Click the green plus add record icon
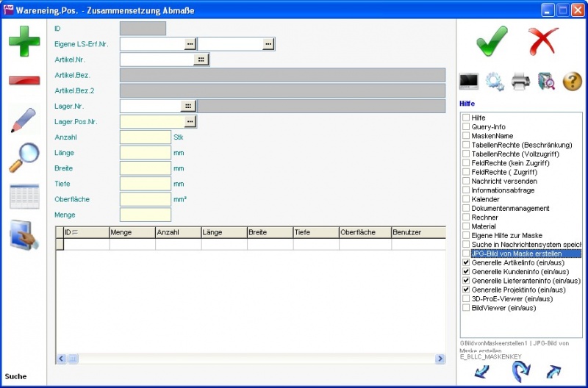The image size is (588, 388). click(24, 41)
